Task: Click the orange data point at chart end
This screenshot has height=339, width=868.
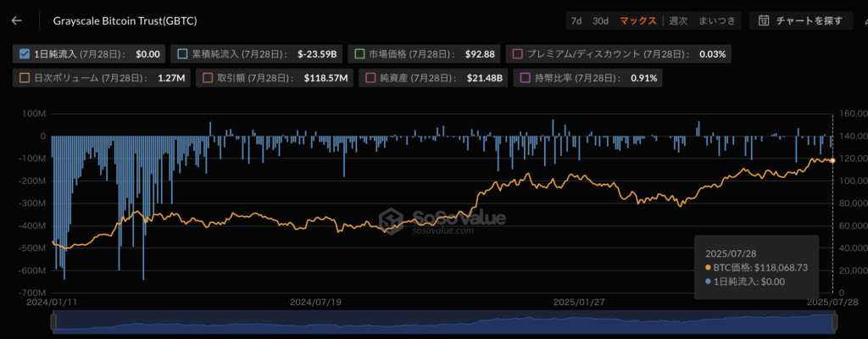Action: pyautogui.click(x=832, y=161)
